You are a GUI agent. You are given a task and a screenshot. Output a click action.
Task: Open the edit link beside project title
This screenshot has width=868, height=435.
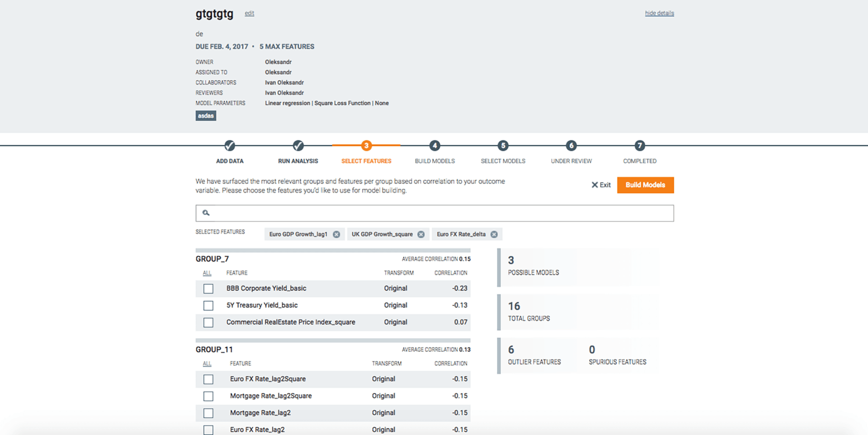[x=249, y=13]
